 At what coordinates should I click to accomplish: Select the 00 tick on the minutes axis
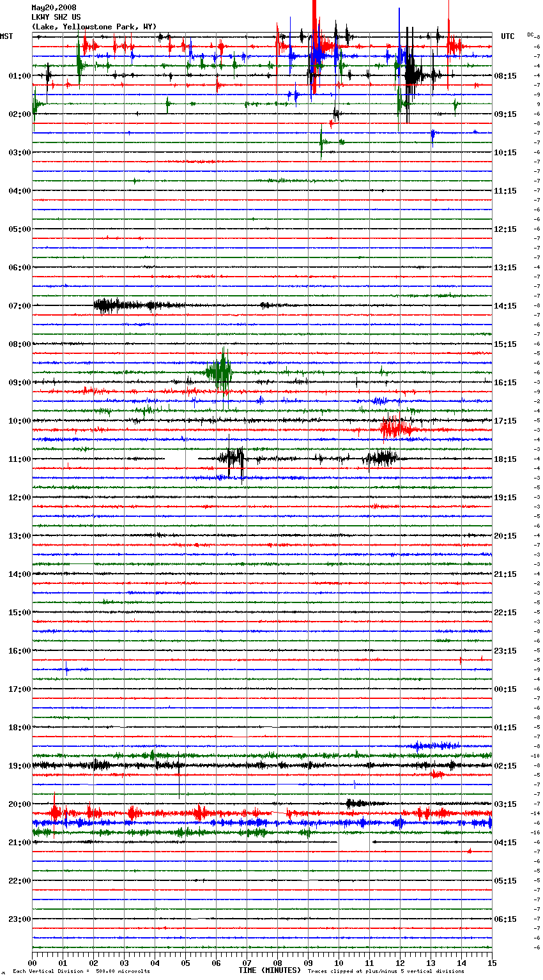pos(33,963)
